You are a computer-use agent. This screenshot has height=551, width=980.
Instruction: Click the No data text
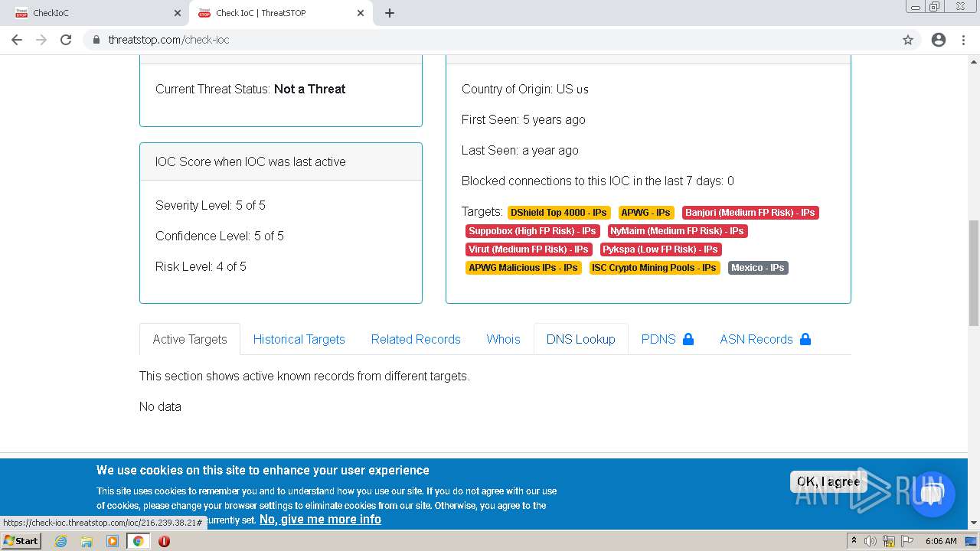(x=160, y=406)
